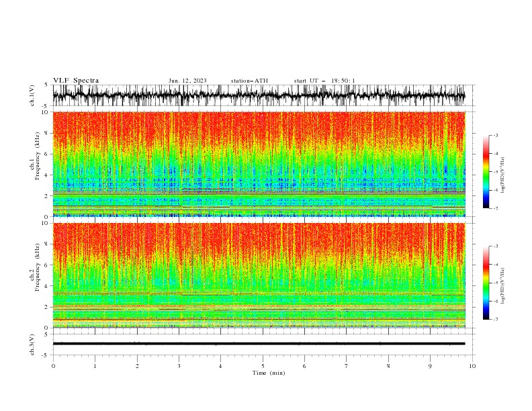532x411 pixels.
Task: Click the "-5" tick on ch.1 colorbar
Action: pyautogui.click(x=496, y=172)
